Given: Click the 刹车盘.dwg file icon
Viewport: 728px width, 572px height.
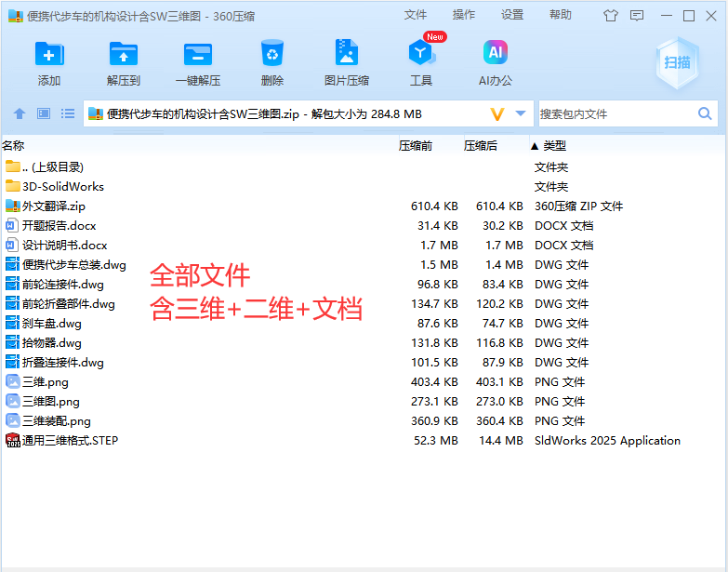Looking at the screenshot, I should [x=12, y=323].
